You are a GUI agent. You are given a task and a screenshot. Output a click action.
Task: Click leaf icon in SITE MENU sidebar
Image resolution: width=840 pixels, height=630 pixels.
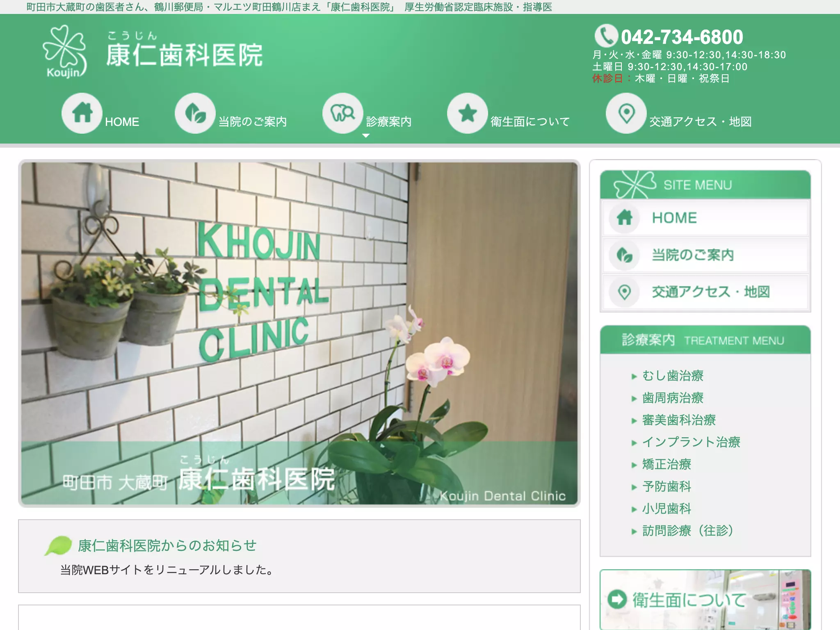[x=624, y=255]
